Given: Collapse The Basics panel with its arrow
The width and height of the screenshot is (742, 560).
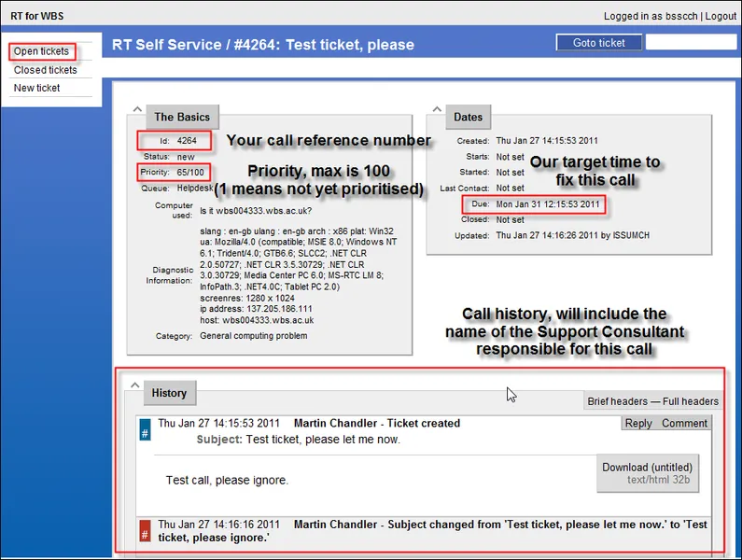Looking at the screenshot, I should [137, 110].
